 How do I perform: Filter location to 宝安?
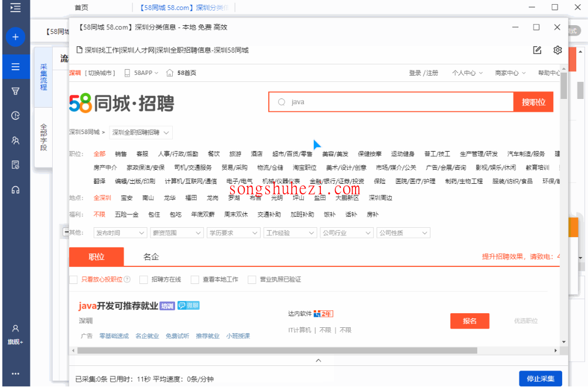127,198
